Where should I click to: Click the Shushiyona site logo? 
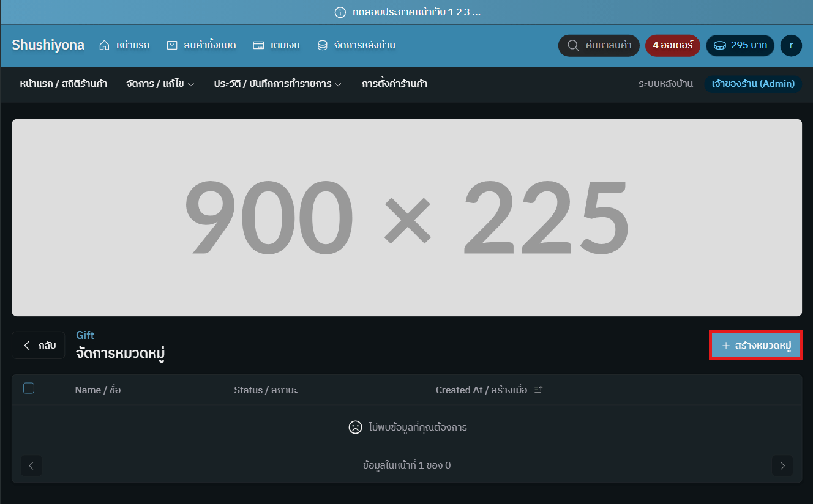click(48, 45)
